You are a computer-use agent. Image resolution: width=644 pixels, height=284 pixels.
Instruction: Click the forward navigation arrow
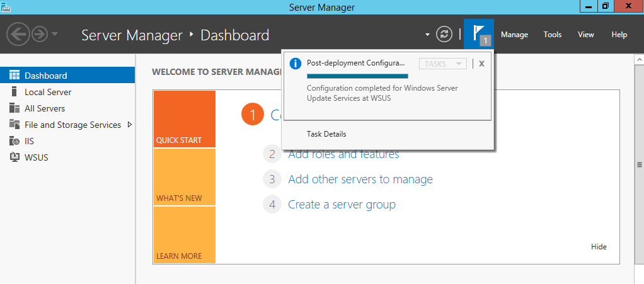[40, 35]
